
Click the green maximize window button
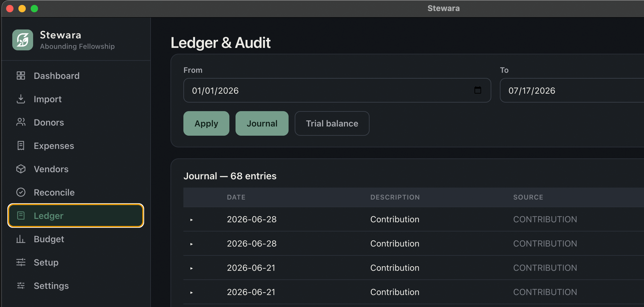[x=34, y=9]
